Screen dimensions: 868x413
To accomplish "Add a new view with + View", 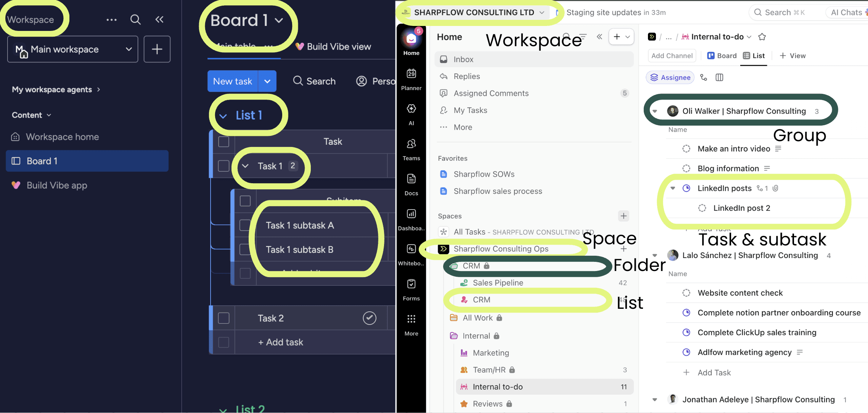I will click(792, 56).
